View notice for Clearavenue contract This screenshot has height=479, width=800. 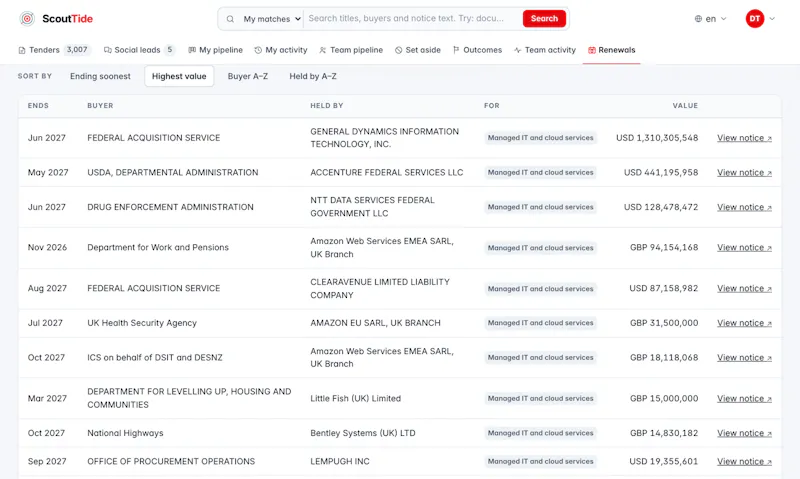click(744, 288)
